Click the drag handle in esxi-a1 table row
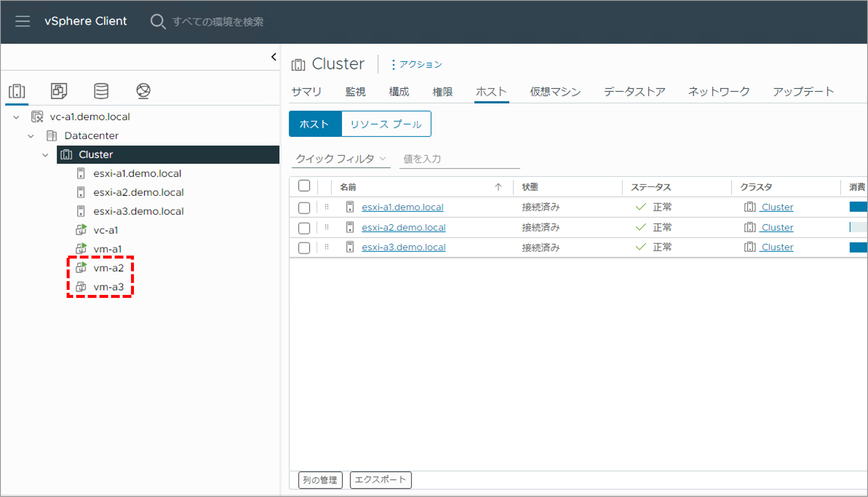 point(327,207)
